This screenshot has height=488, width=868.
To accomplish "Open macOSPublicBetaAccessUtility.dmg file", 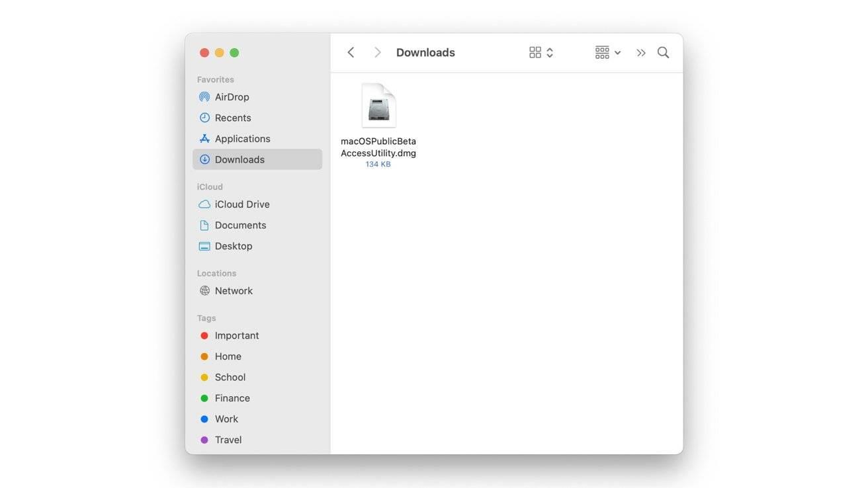I will [x=378, y=104].
